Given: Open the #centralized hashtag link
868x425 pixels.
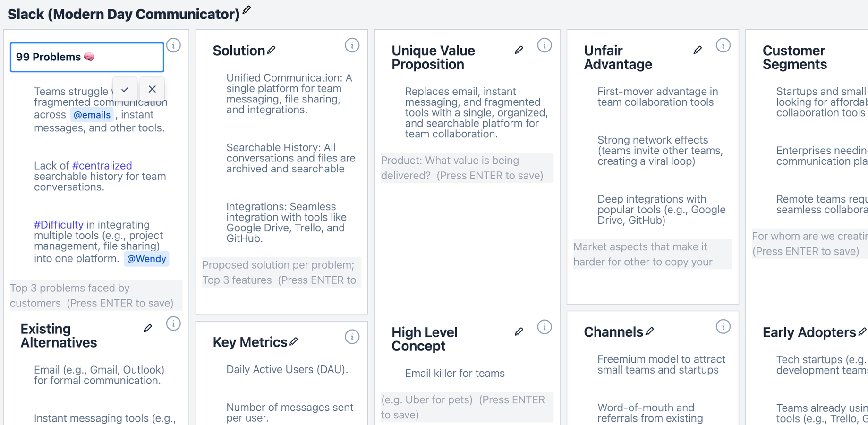Looking at the screenshot, I should coord(102,166).
